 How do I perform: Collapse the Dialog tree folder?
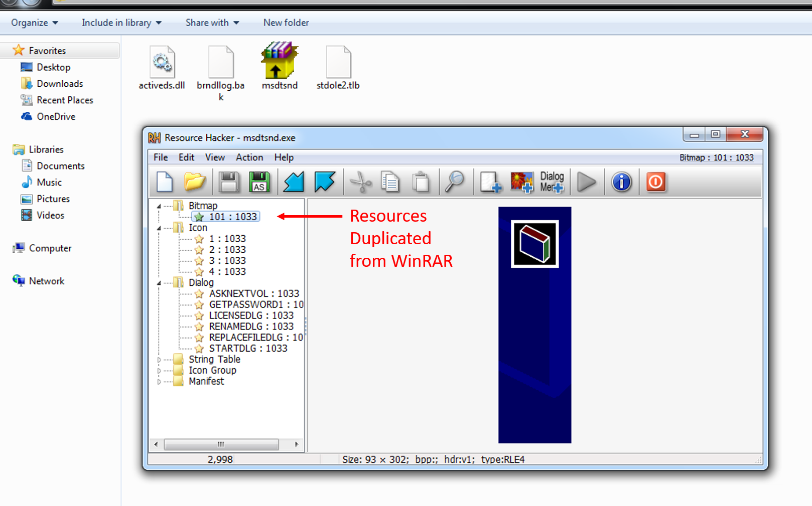coord(159,283)
